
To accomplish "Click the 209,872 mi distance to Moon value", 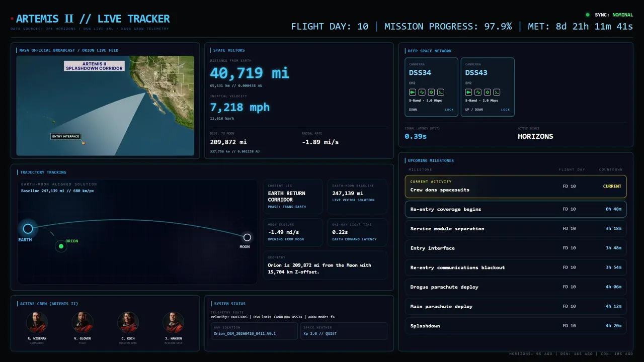I will (229, 142).
